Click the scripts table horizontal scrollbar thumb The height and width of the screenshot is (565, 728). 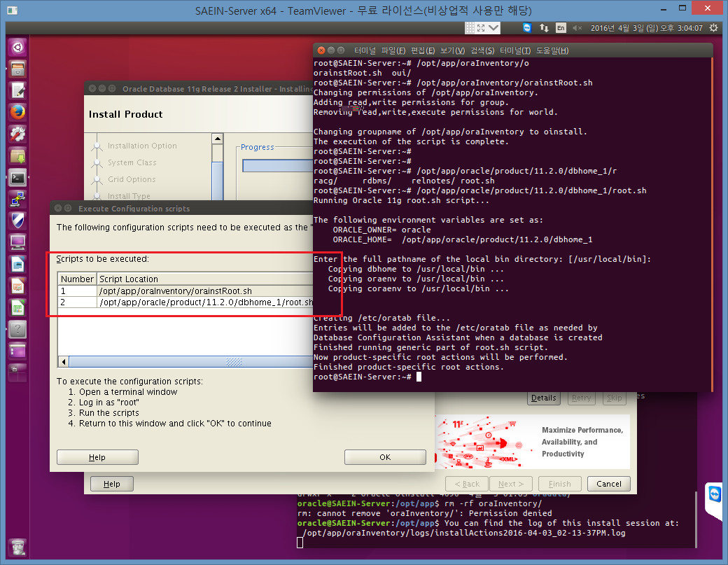click(191, 362)
